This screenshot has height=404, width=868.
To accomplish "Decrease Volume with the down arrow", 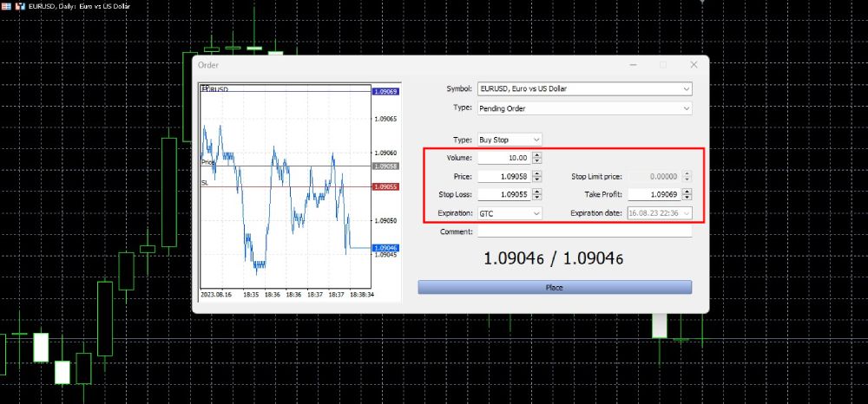I will [x=537, y=161].
